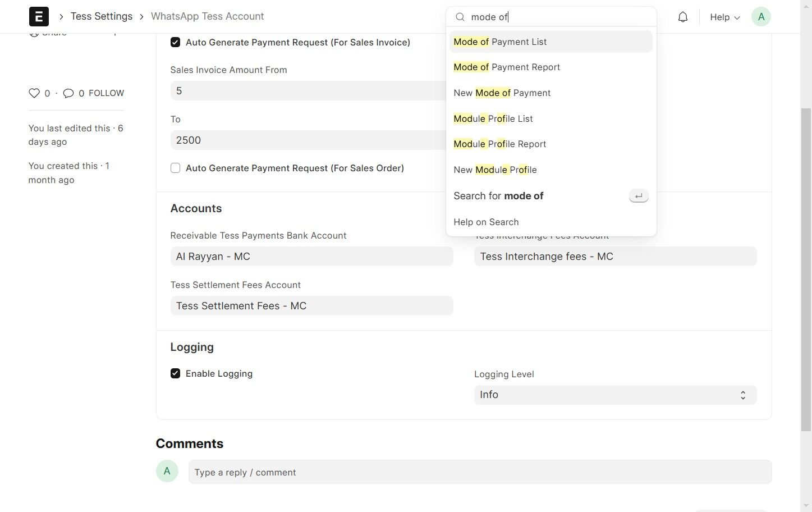Image resolution: width=812 pixels, height=512 pixels.
Task: Click the comment bubble icon
Action: click(x=68, y=93)
